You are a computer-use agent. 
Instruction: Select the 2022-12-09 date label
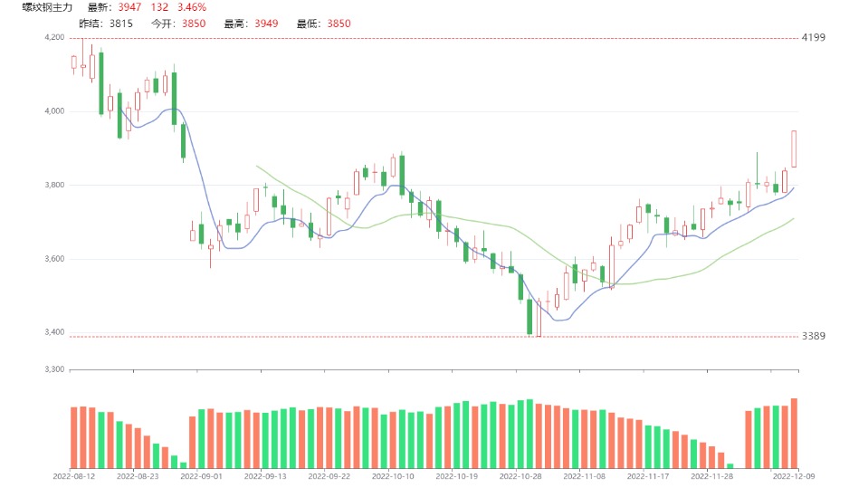point(793,474)
